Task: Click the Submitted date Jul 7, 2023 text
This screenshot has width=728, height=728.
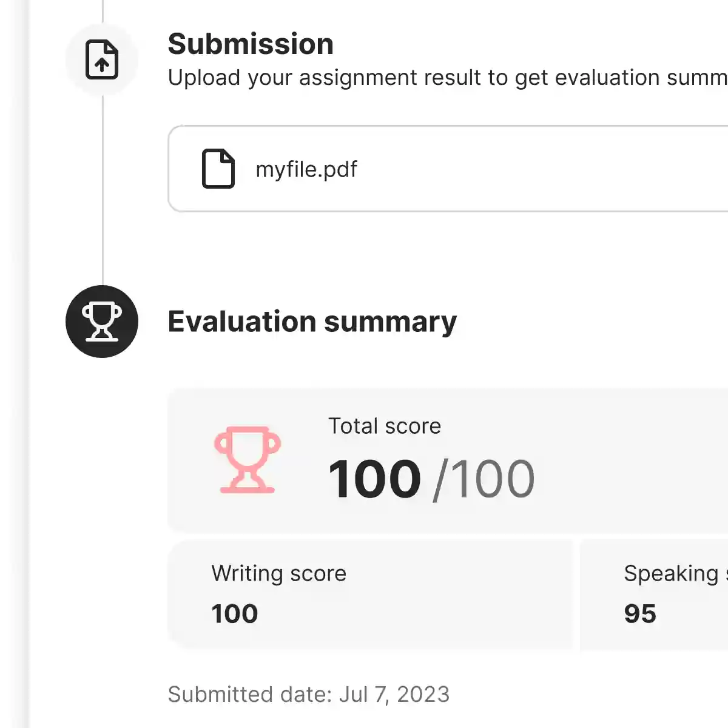Action: click(x=309, y=695)
